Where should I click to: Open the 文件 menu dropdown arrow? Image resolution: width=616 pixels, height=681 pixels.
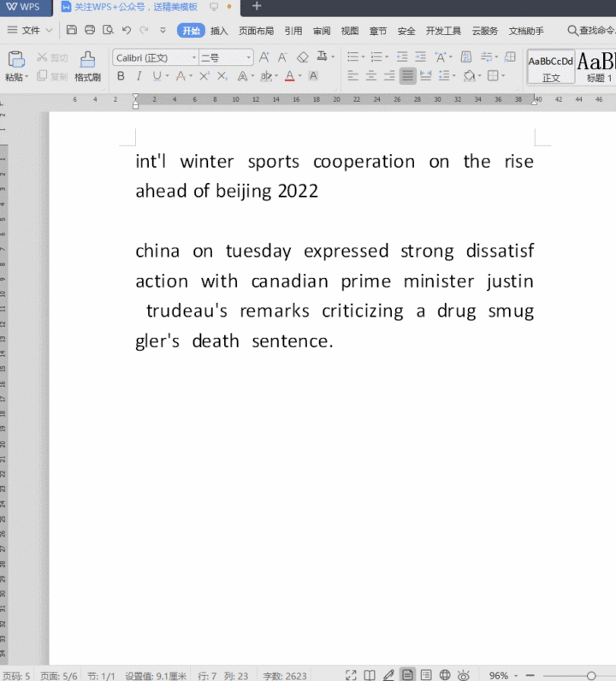click(x=49, y=30)
